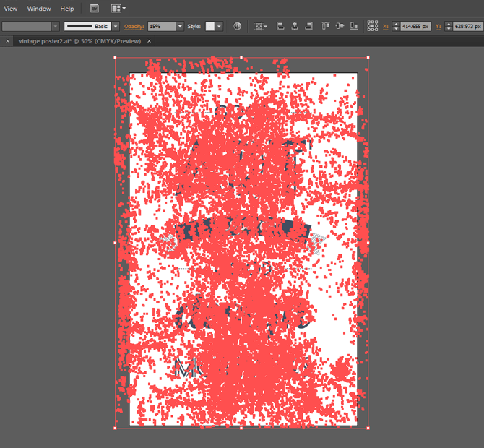Click the horizontal align left icon
The image size is (484, 448).
(281, 26)
